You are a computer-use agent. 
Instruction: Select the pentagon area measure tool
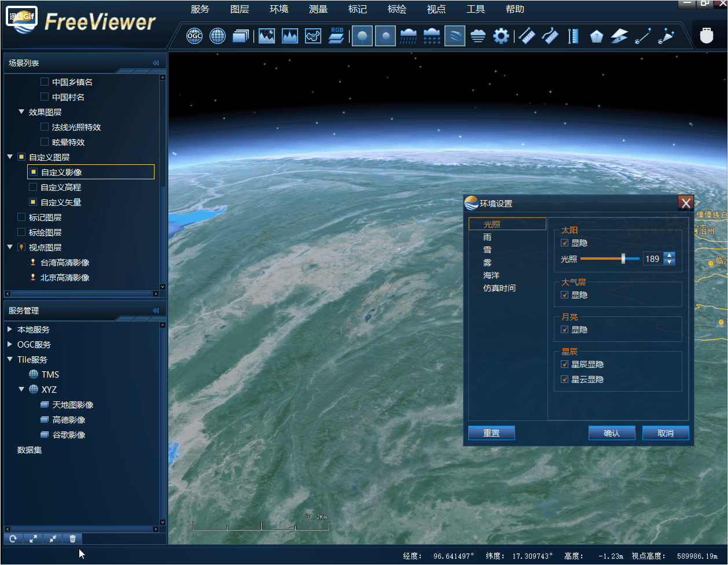pyautogui.click(x=597, y=37)
